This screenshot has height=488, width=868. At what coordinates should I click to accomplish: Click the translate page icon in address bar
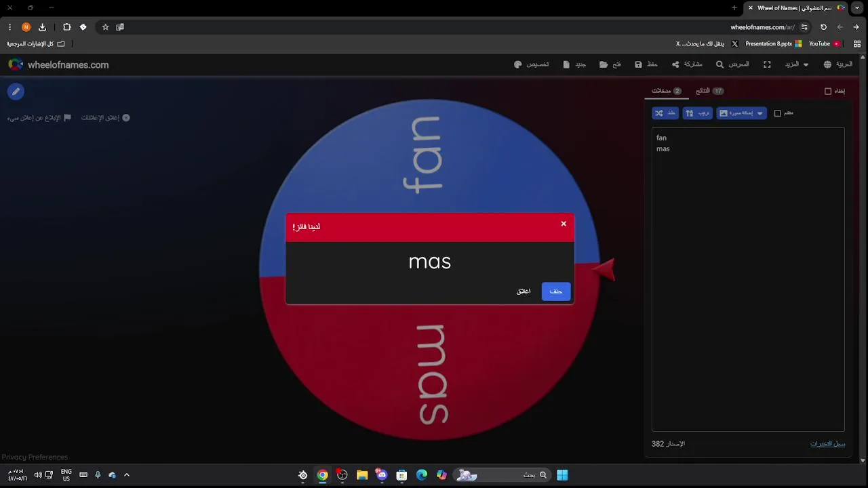pos(120,27)
